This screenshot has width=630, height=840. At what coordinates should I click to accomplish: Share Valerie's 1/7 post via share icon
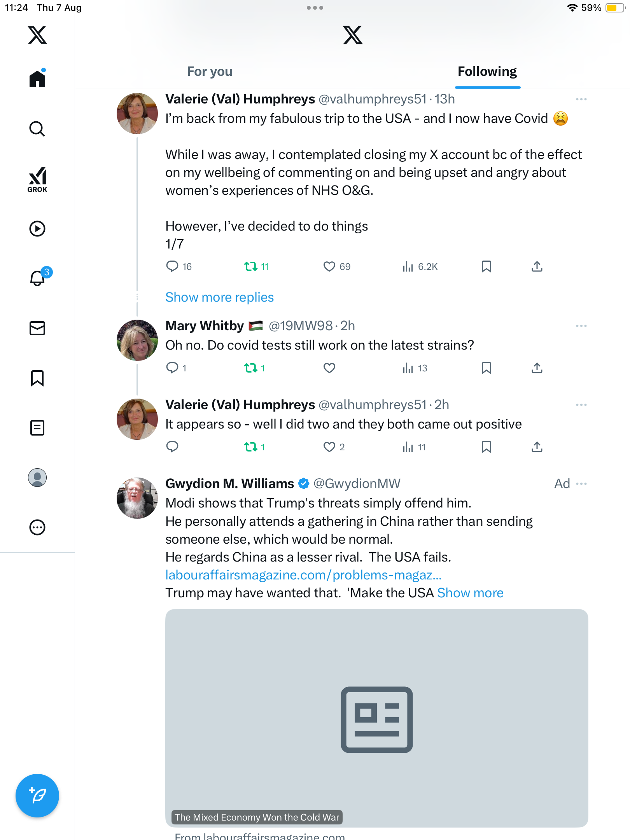click(x=537, y=266)
